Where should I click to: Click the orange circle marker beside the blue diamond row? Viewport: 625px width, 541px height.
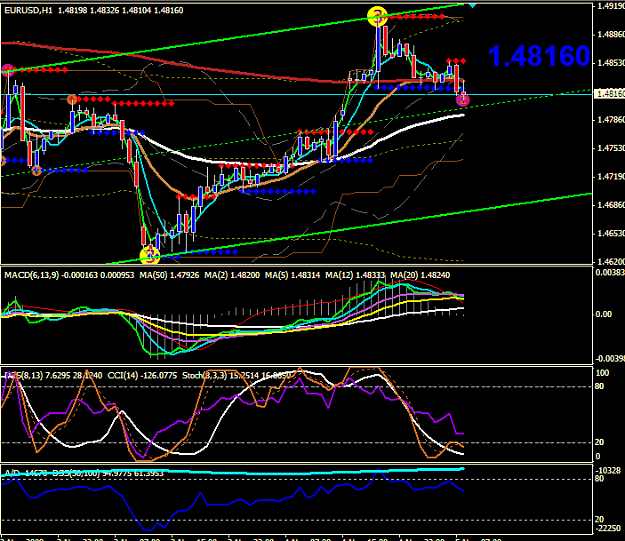pos(37,171)
